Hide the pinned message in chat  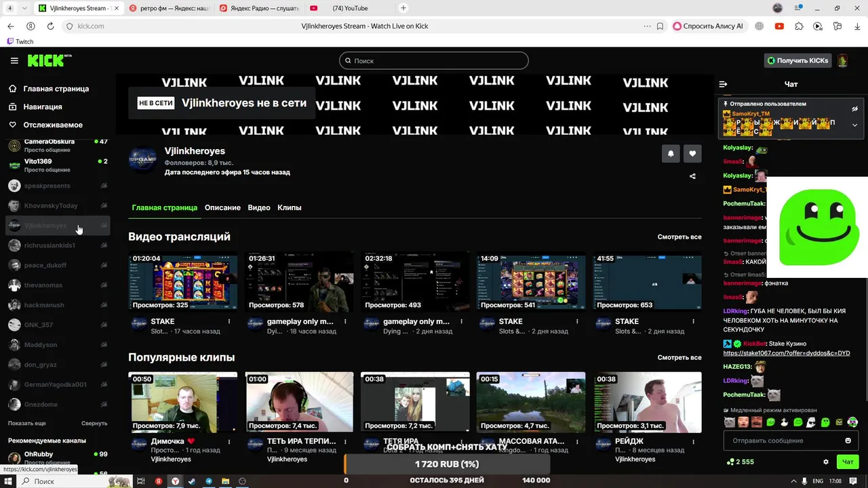(x=854, y=108)
